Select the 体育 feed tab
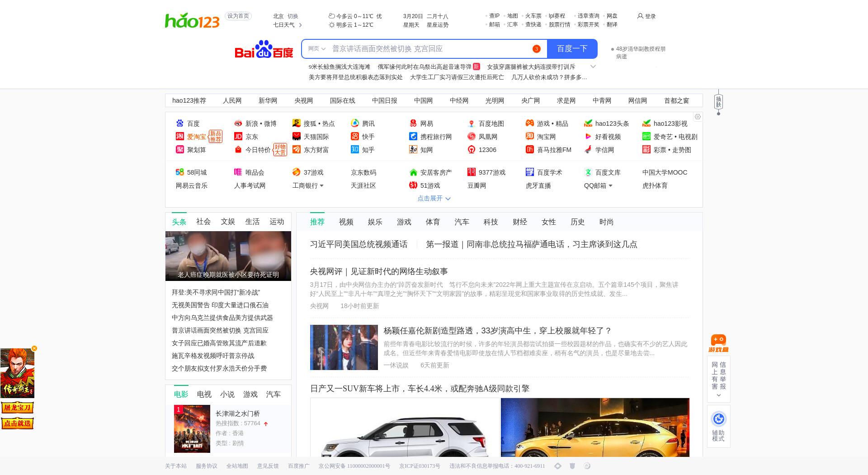 pyautogui.click(x=433, y=222)
